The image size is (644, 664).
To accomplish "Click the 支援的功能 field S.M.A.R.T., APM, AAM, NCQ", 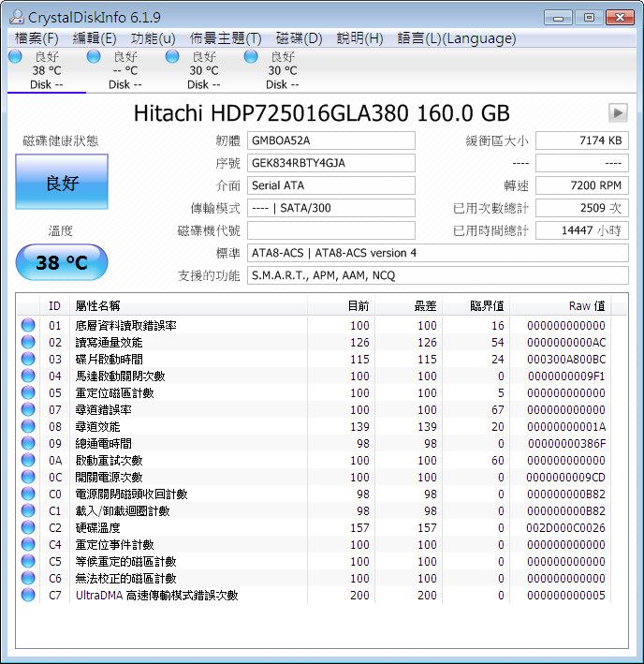I will pos(437,275).
